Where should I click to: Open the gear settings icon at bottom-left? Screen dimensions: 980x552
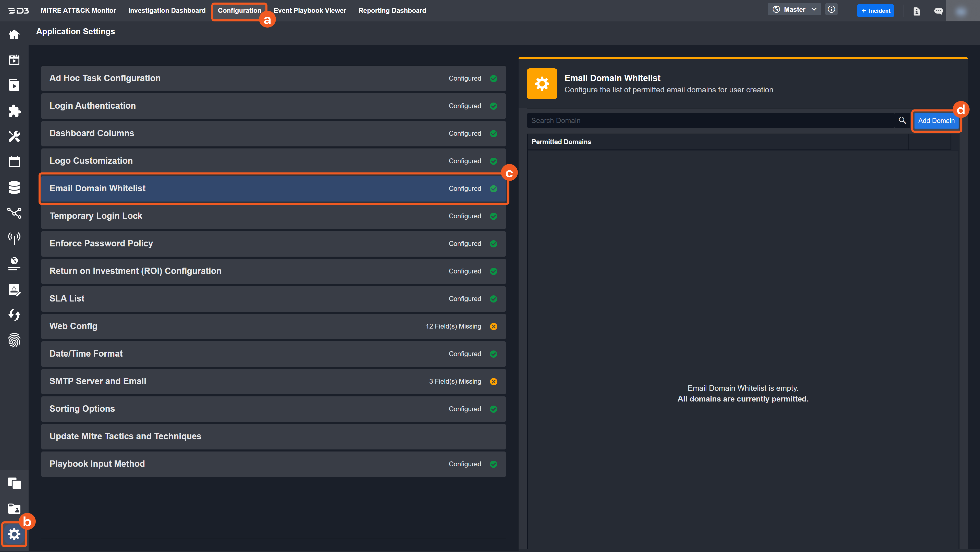[14, 534]
